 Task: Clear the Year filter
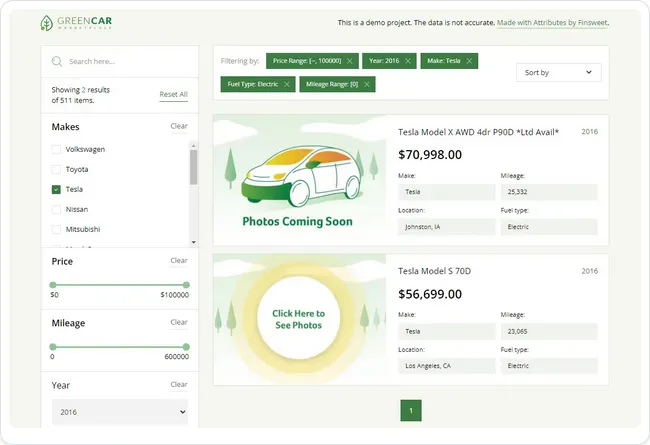click(x=179, y=384)
